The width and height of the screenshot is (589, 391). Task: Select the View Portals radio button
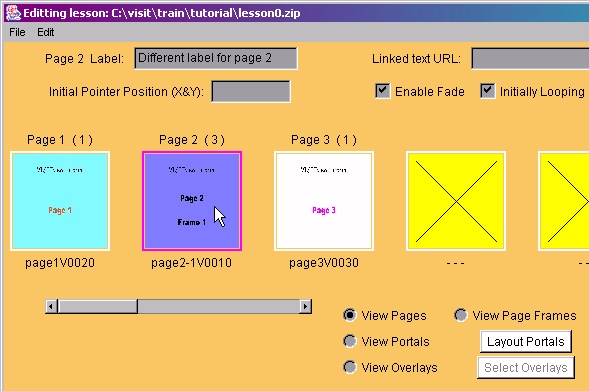[350, 341]
